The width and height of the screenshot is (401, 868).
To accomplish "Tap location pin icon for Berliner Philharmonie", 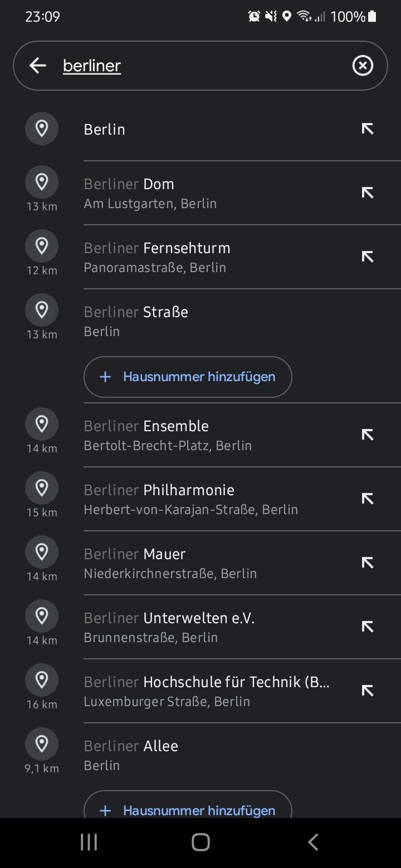I will 42,488.
